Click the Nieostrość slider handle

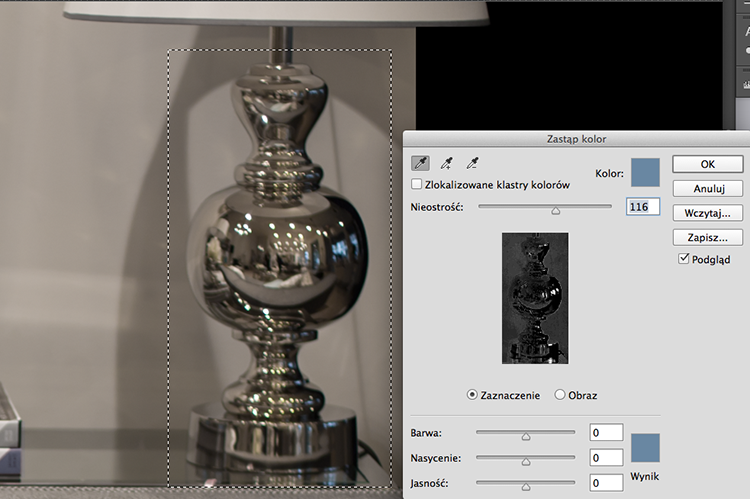tap(555, 211)
